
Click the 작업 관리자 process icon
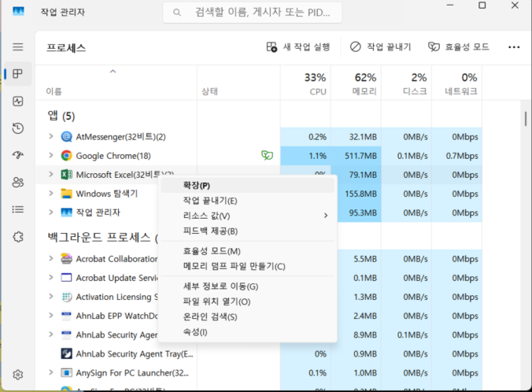tap(66, 213)
